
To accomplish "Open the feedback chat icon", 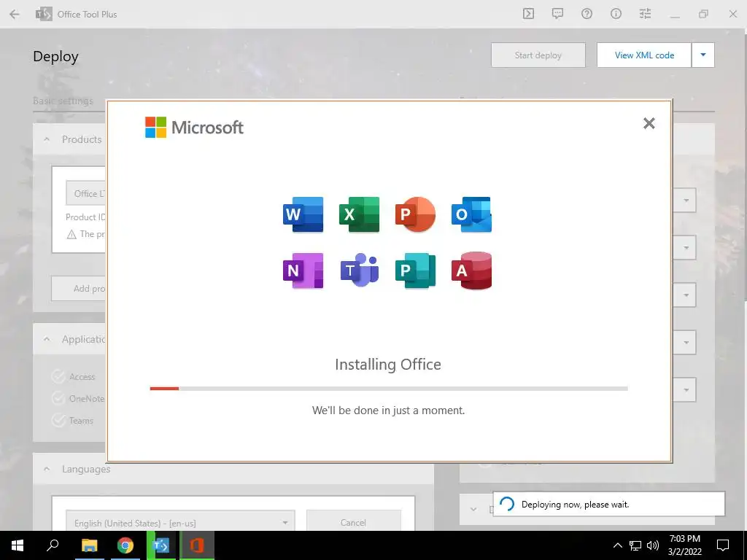I will click(x=557, y=14).
